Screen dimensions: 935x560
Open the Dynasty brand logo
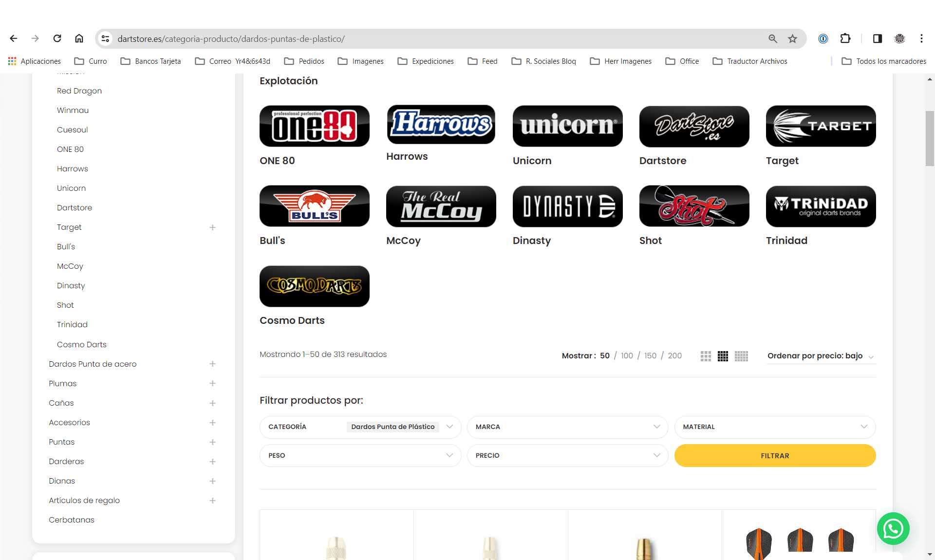point(568,206)
